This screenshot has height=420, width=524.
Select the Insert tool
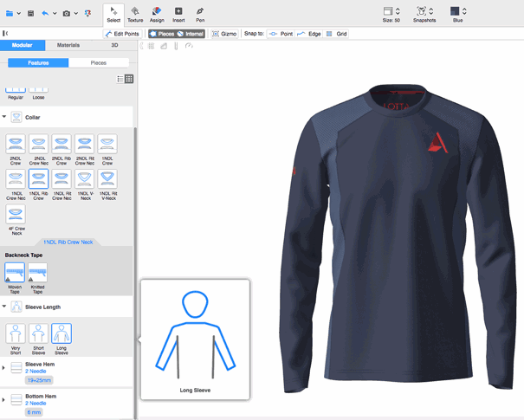point(178,15)
